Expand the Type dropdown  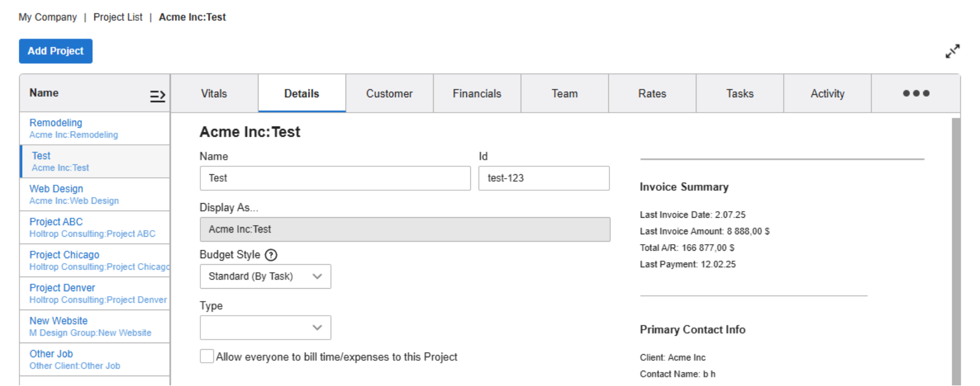[x=265, y=328]
